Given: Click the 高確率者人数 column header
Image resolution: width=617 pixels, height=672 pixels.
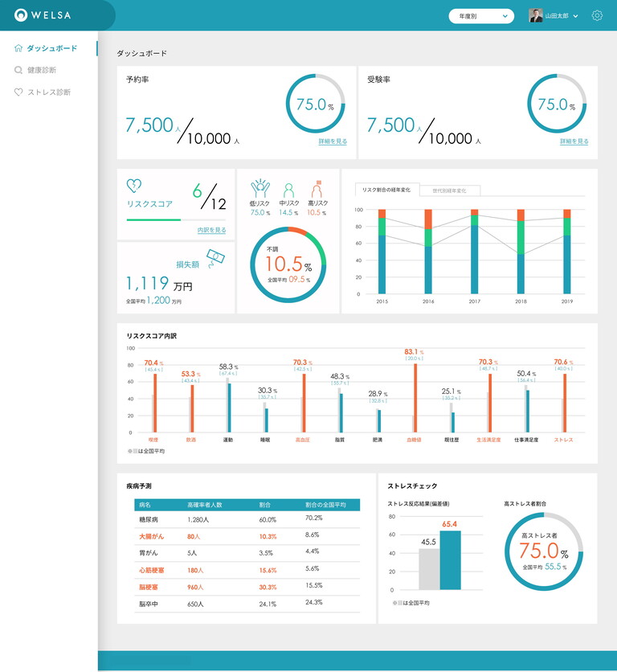Looking at the screenshot, I should click(204, 505).
